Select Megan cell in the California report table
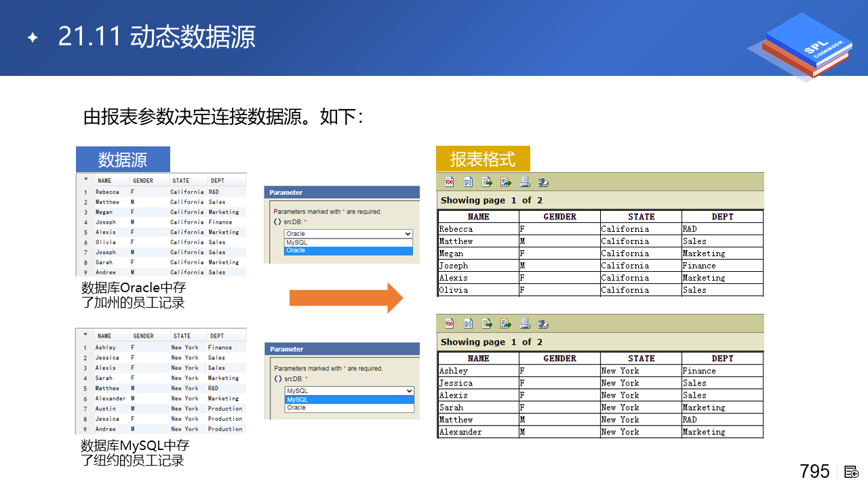The height and width of the screenshot is (488, 868). click(479, 253)
